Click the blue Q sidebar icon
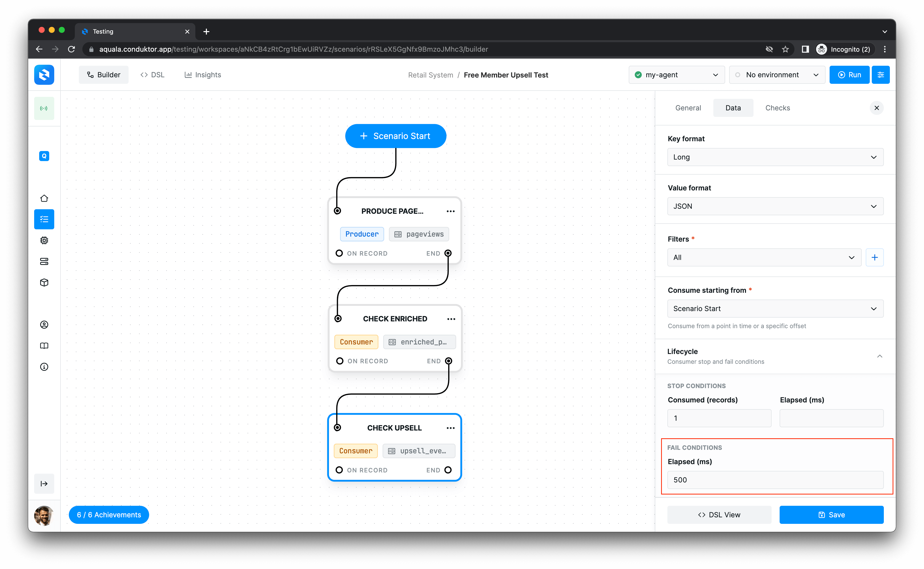This screenshot has width=924, height=569. (44, 156)
